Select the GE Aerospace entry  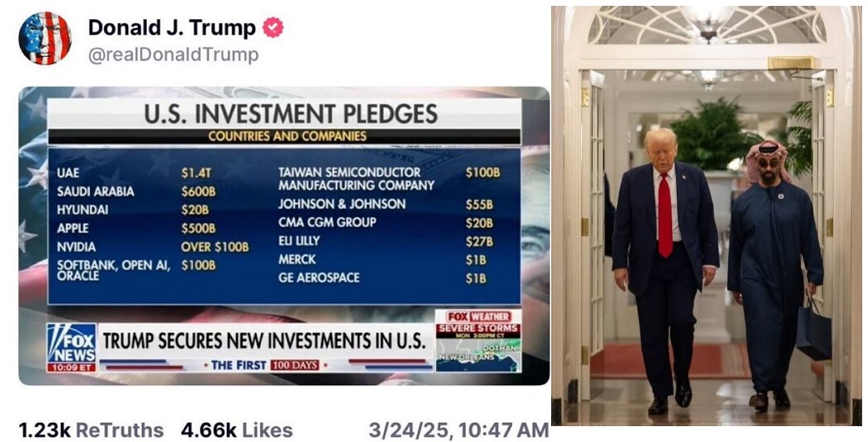click(319, 278)
